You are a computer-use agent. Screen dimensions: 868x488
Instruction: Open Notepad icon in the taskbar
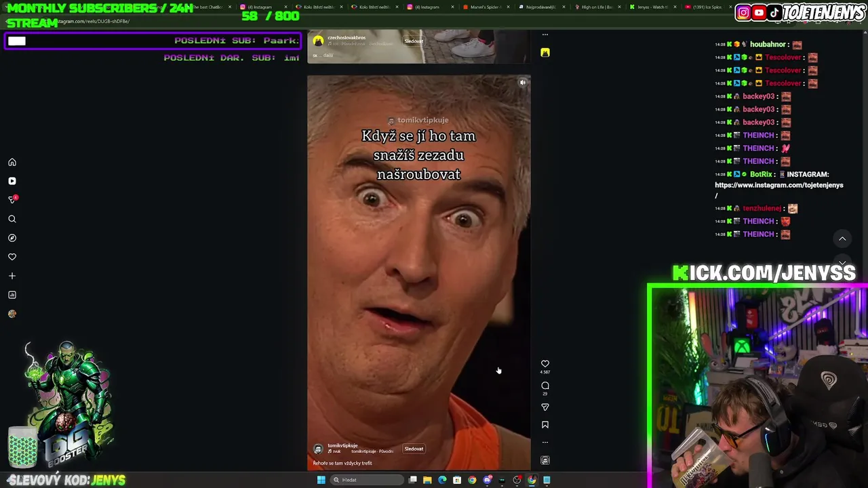pos(547,480)
